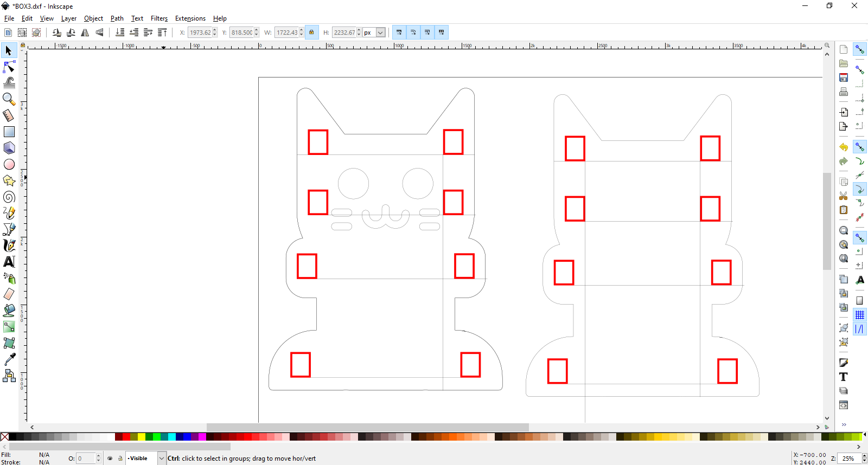Screen dimensions: 868x465
Task: Undo the last action
Action: click(844, 147)
